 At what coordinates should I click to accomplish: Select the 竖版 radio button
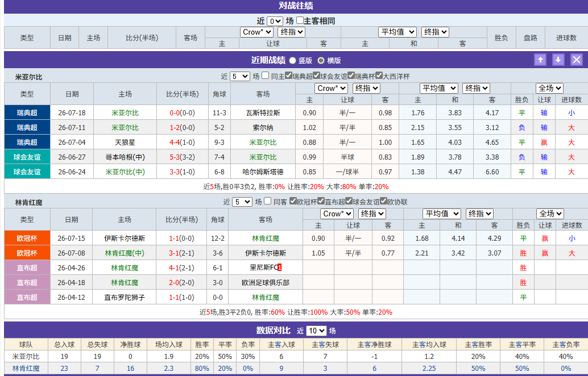(x=293, y=60)
